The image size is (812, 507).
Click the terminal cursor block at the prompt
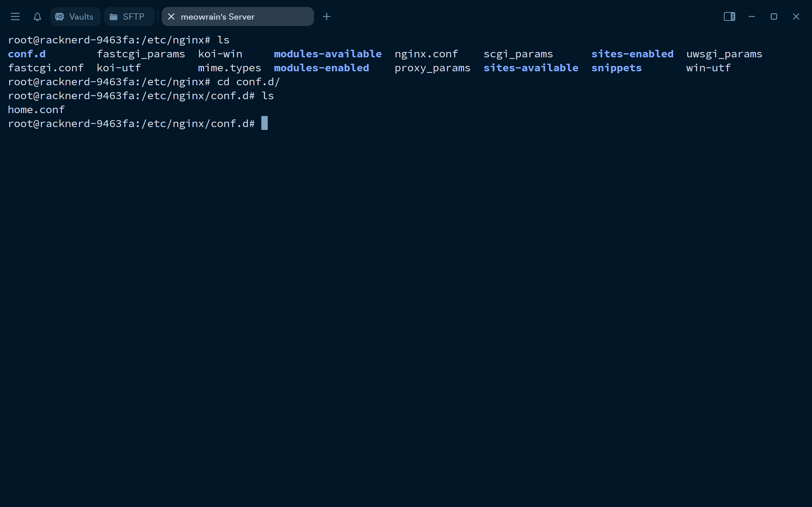(265, 123)
